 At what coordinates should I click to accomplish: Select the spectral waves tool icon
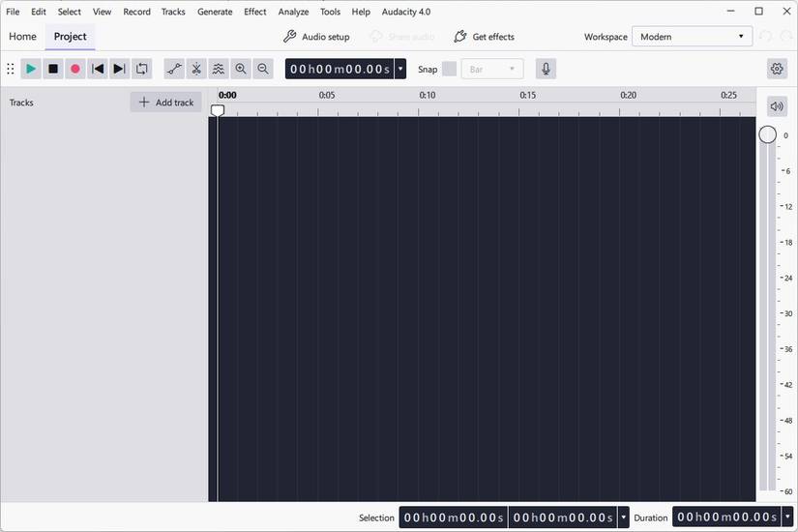pyautogui.click(x=219, y=69)
